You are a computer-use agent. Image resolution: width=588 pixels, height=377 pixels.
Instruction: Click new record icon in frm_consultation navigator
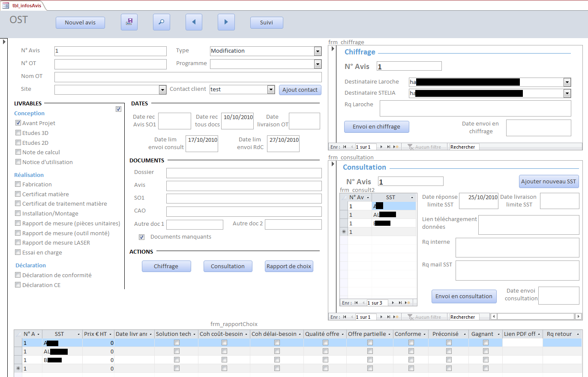pos(396,317)
